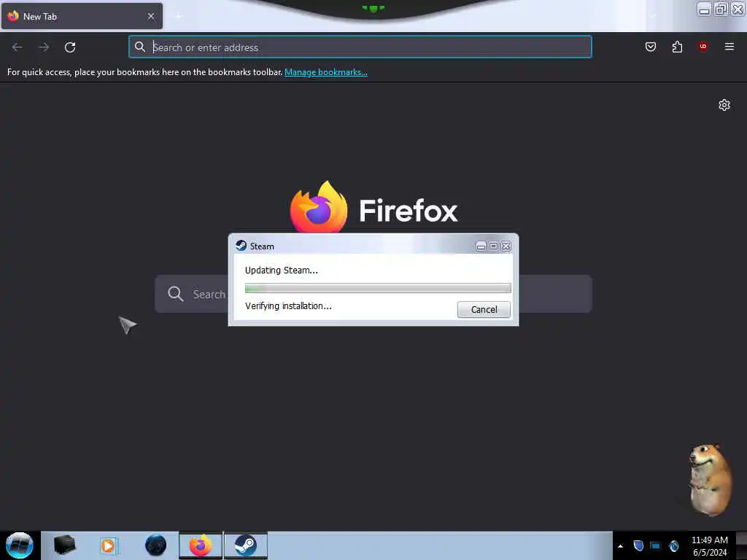Viewport: 747px width, 560px height.
Task: Open the clock showing 11:49 AM
Action: (709, 545)
